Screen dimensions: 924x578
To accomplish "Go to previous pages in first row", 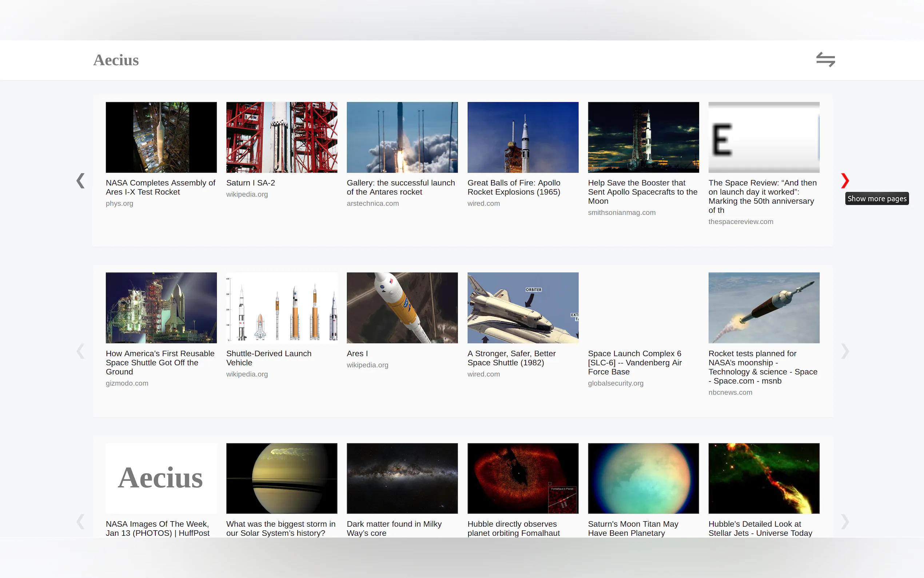I will point(80,181).
